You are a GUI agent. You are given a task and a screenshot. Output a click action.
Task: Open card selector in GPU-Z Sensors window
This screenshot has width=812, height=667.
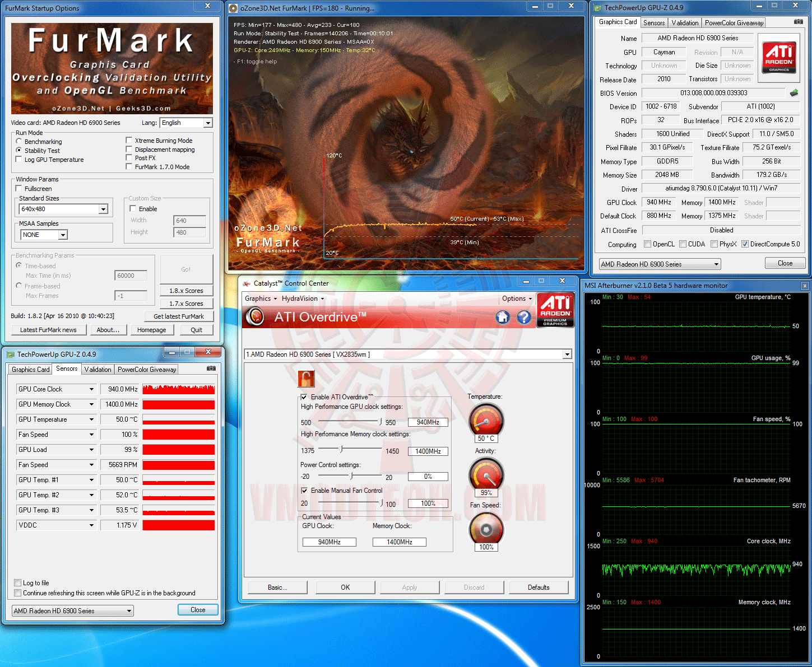[73, 611]
